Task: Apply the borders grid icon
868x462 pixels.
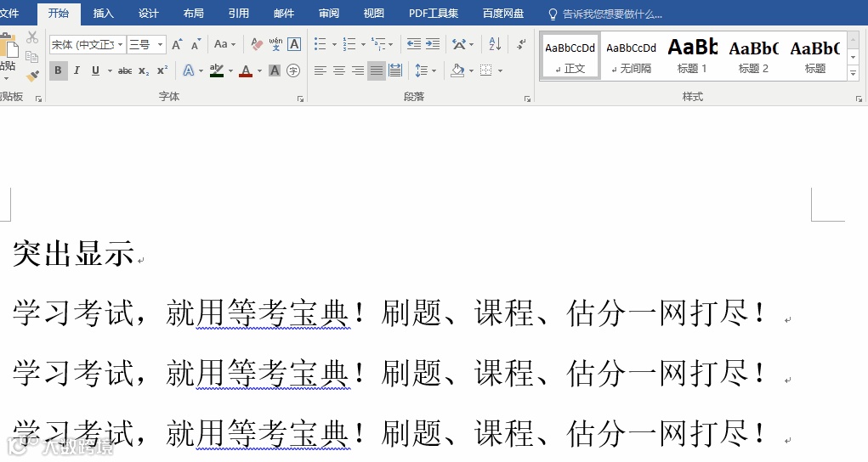Action: pyautogui.click(x=486, y=70)
